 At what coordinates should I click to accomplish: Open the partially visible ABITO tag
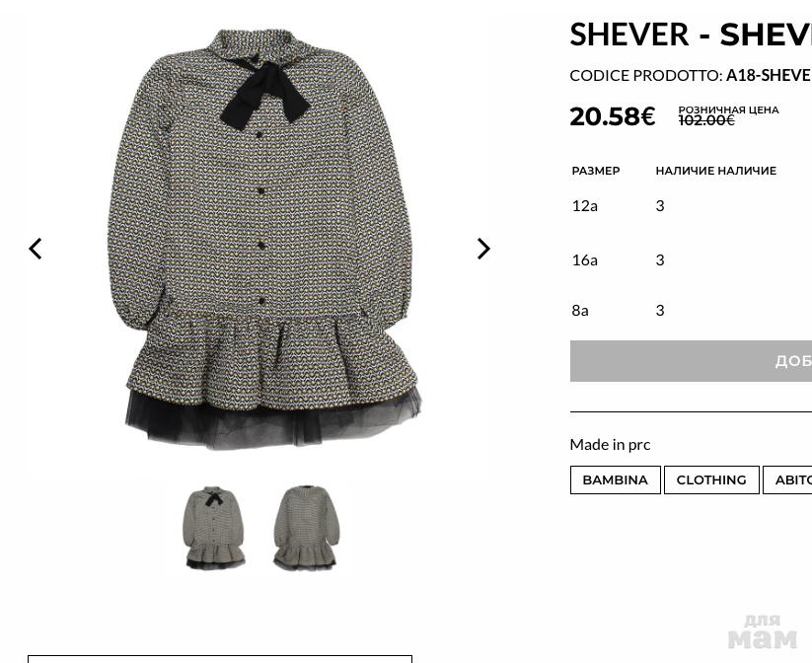(787, 480)
